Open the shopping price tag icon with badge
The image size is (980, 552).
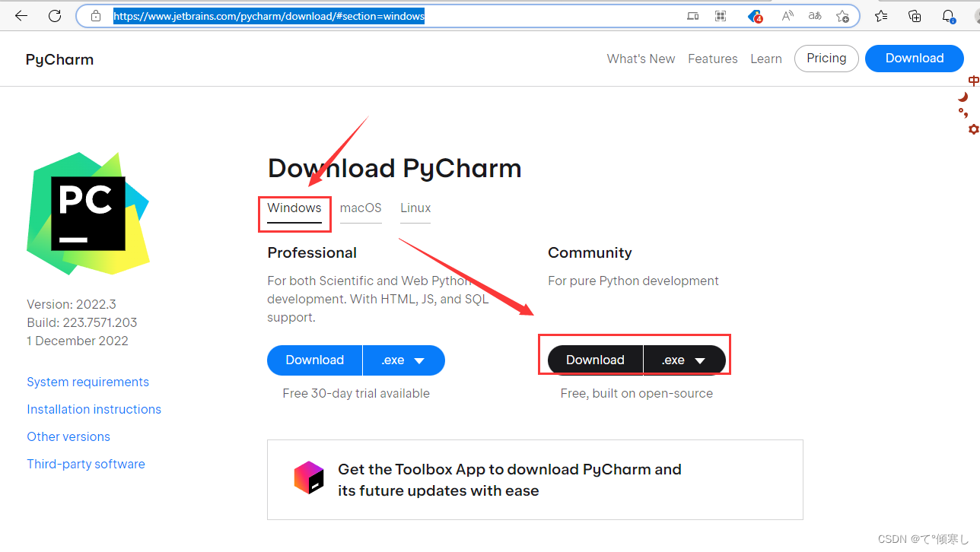[755, 16]
